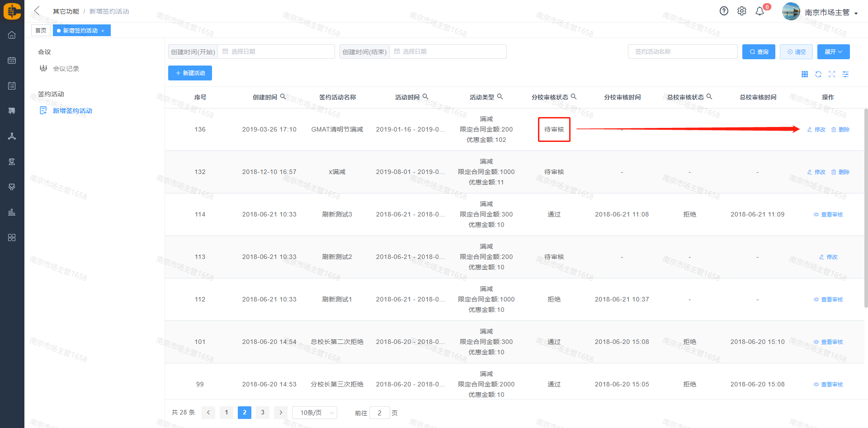Click the grid density icon
The height and width of the screenshot is (428, 868).
pos(805,74)
